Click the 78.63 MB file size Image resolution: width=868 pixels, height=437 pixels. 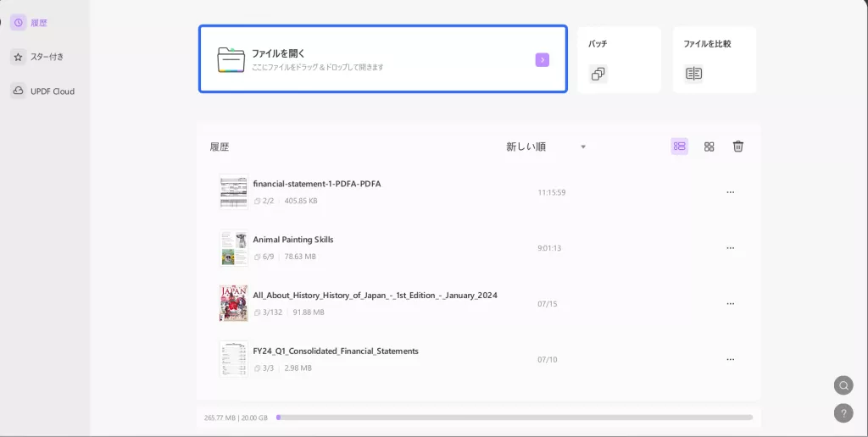coord(300,257)
